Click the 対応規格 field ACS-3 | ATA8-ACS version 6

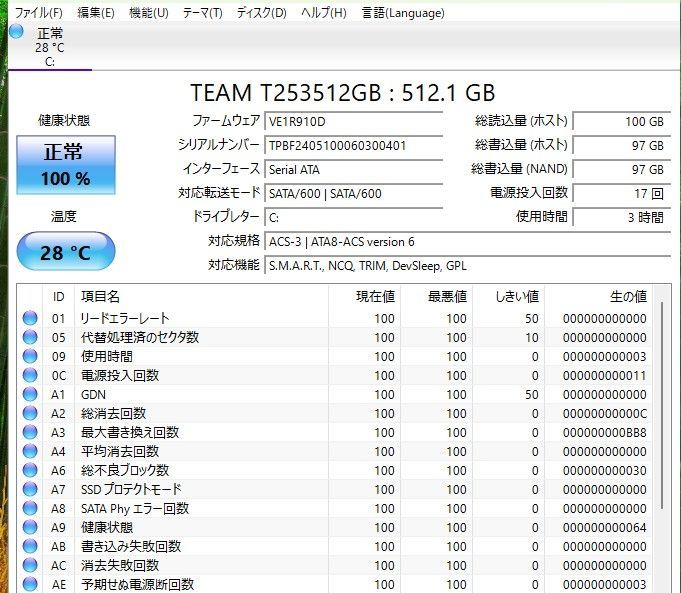(468, 242)
